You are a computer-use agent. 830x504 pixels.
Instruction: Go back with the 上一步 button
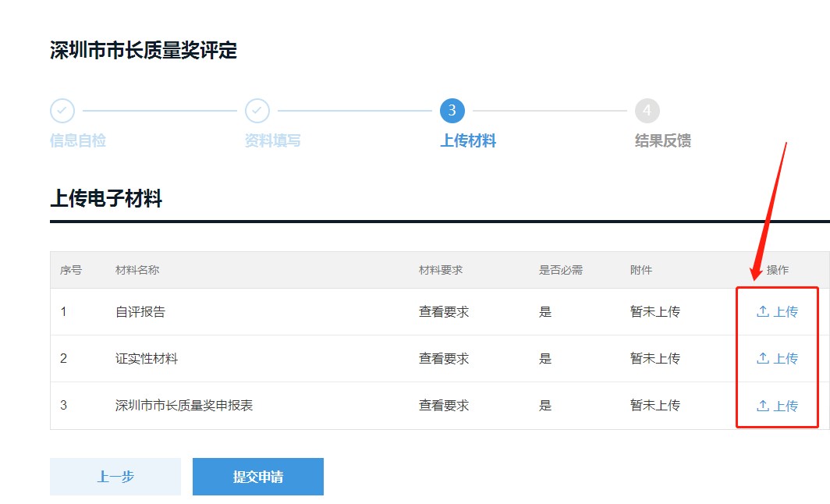click(115, 477)
